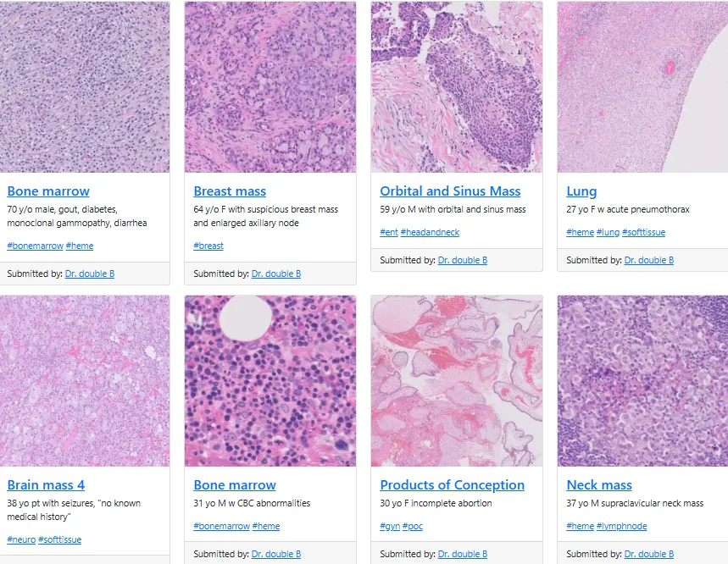Open Dr. double B under Breast mass
Screen dimensions: 728x564
click(x=276, y=274)
